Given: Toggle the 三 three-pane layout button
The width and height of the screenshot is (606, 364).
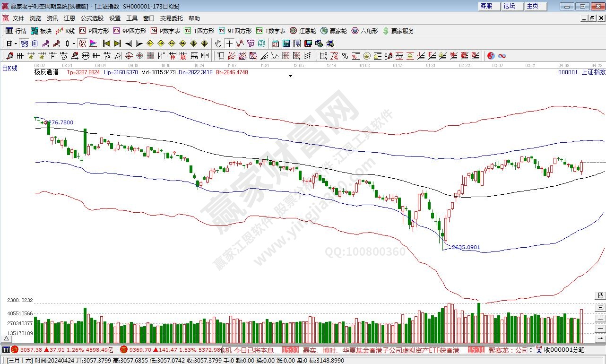Looking at the screenshot, I should point(600,306).
